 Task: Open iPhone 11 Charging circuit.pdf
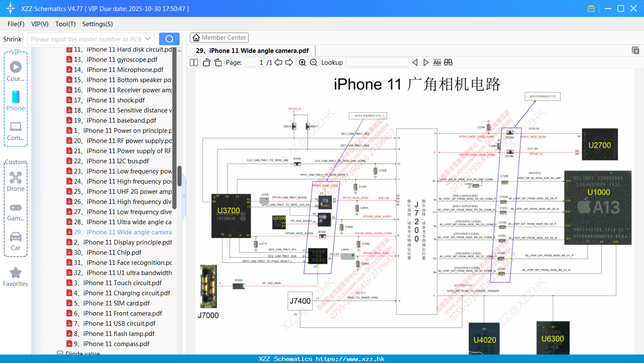[118, 293]
